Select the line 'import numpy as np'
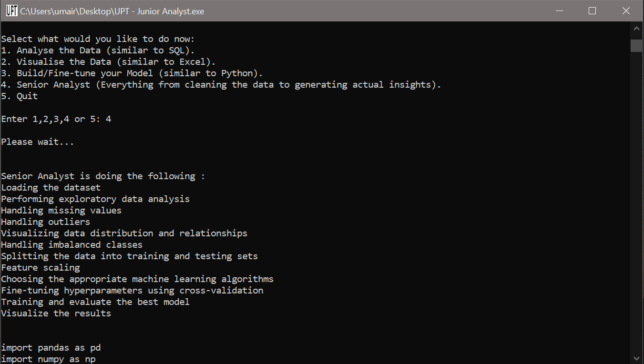The image size is (644, 364). pos(48,359)
